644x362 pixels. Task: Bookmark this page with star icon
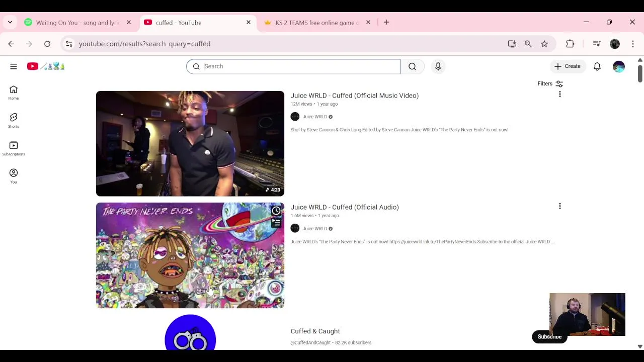pyautogui.click(x=544, y=44)
